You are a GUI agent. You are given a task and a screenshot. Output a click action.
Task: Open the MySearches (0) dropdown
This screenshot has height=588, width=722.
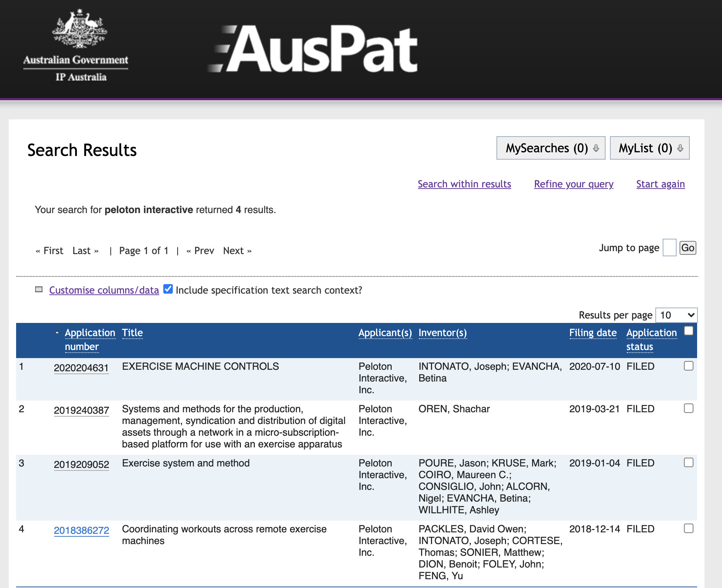coord(550,148)
